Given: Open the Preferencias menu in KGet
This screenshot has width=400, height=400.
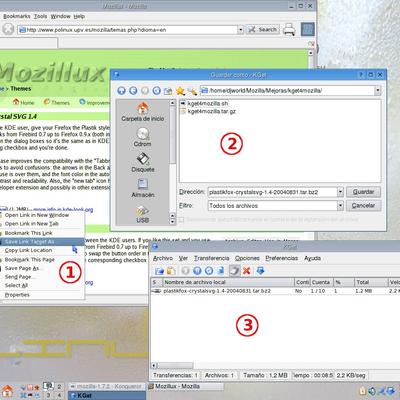Looking at the screenshot, I should click(x=282, y=258).
